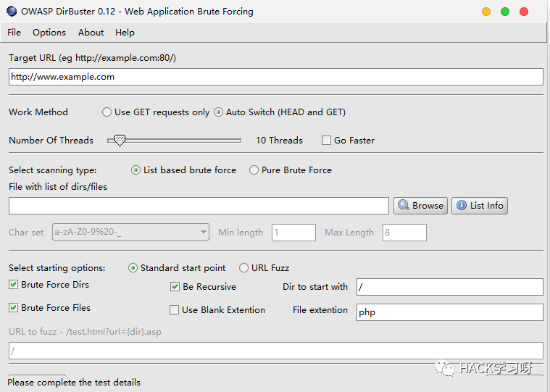Open the Help menu
The image size is (550, 392).
(x=125, y=33)
